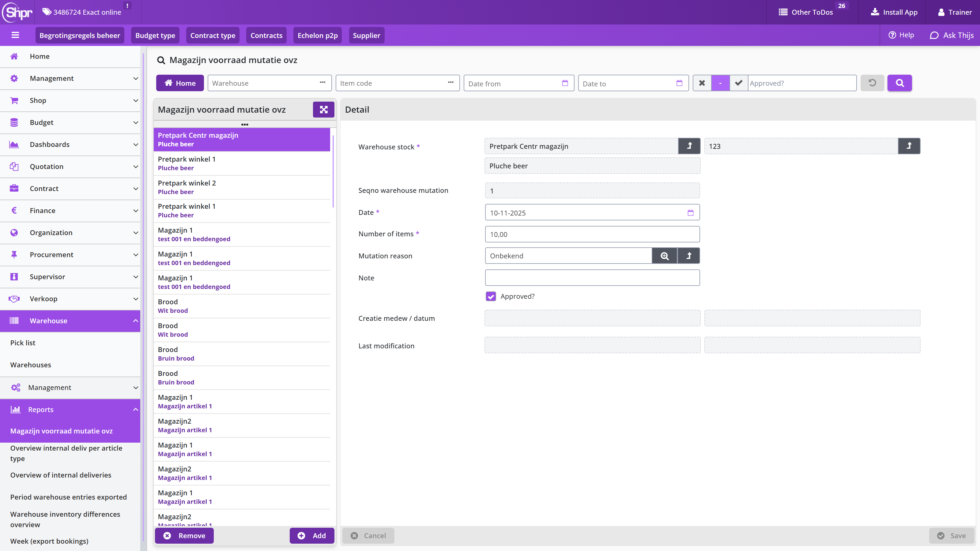Click the hamburger menu icon
This screenshot has width=980, height=551.
pyautogui.click(x=15, y=35)
